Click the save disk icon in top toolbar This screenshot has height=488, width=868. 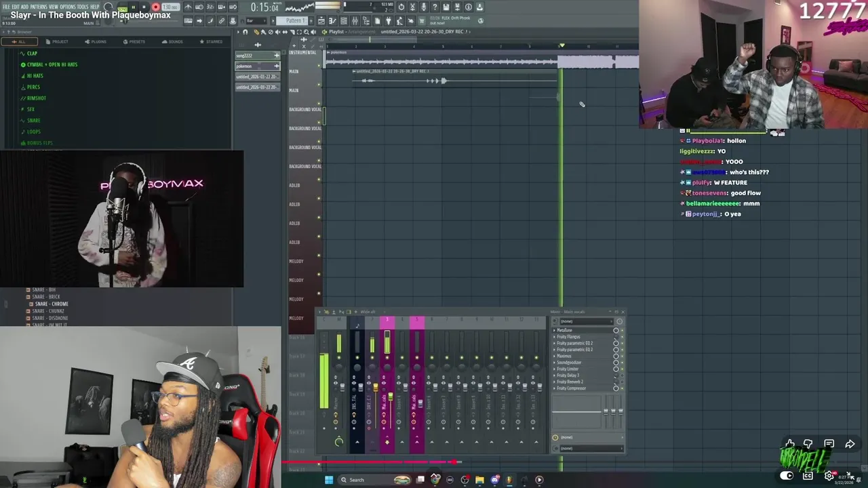coord(446,7)
